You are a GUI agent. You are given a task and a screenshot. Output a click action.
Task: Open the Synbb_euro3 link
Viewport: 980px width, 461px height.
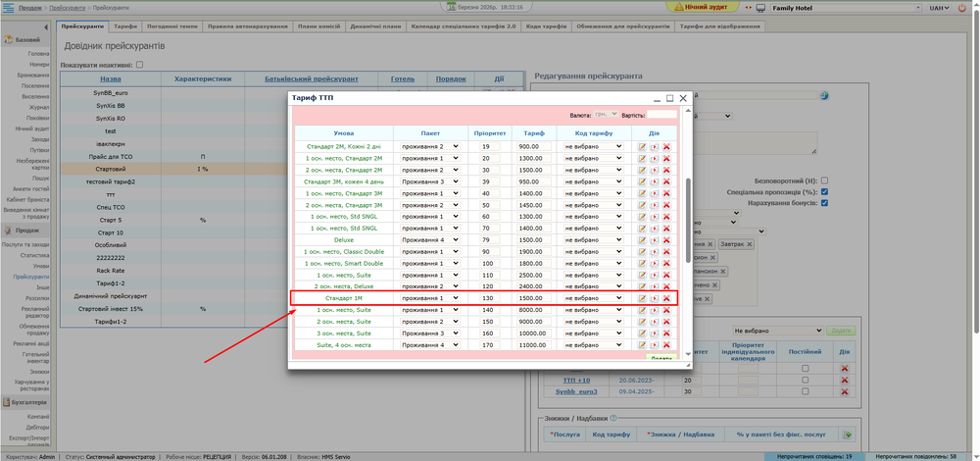576,391
